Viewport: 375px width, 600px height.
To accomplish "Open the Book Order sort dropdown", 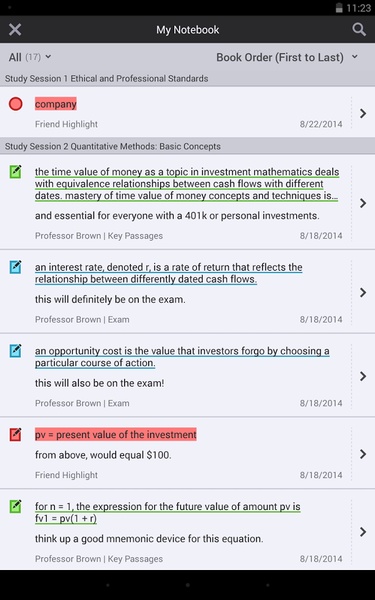I will pos(287,57).
